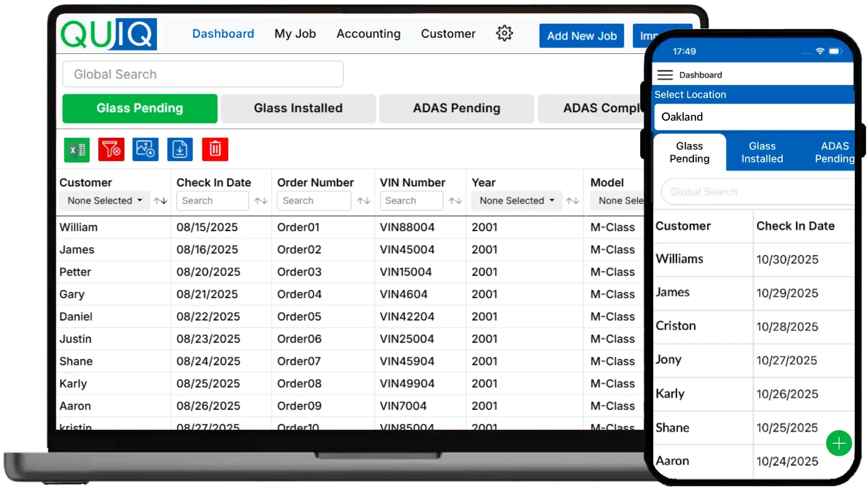The height and width of the screenshot is (488, 868).
Task: Tap the green plus floating button
Action: [x=839, y=443]
